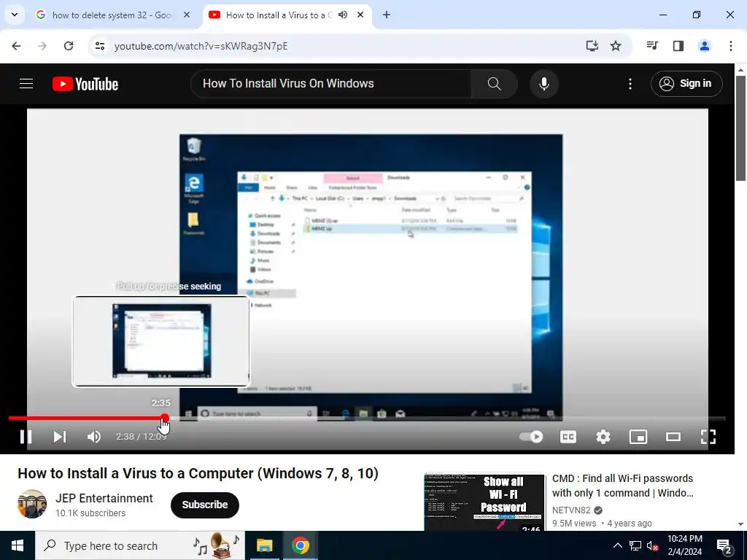Screen dimensions: 747x560
Task: Select the How to Install a Virus tab
Action: click(279, 15)
